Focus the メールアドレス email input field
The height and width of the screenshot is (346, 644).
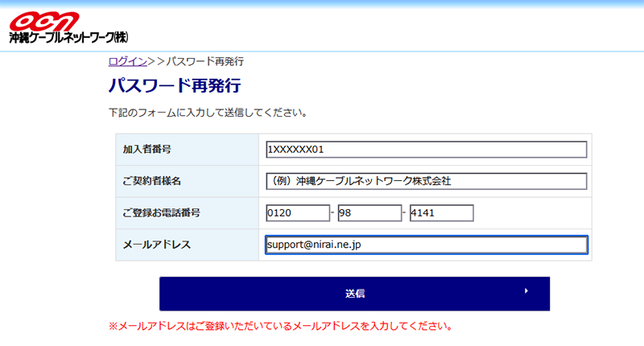coord(426,245)
